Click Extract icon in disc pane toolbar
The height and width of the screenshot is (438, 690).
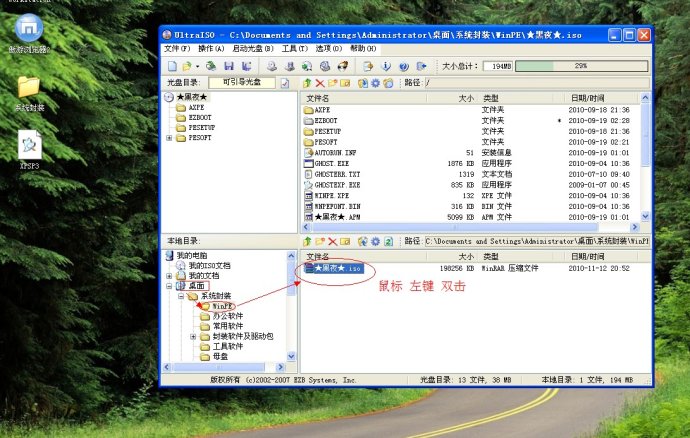coord(363,83)
